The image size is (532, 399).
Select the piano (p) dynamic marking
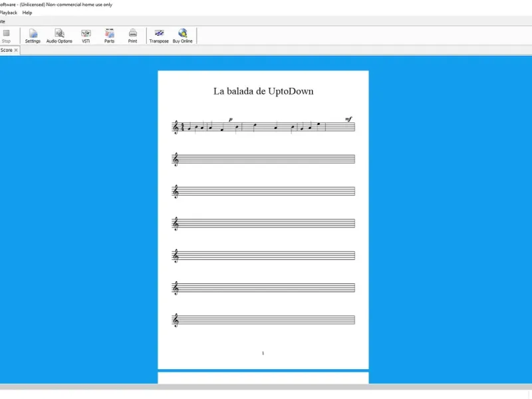[x=231, y=119]
